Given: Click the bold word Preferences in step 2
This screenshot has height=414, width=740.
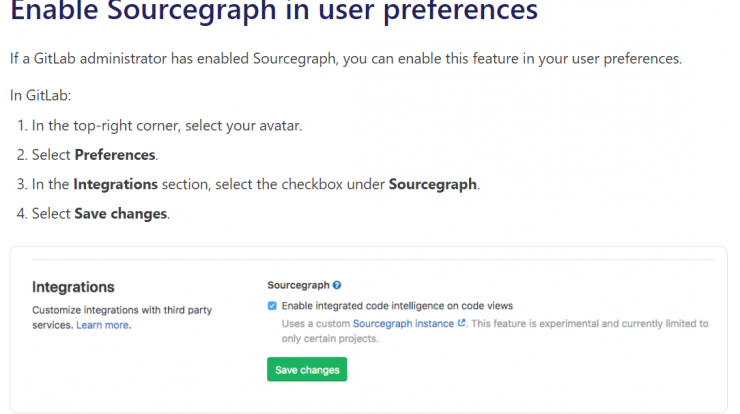Looking at the screenshot, I should (x=115, y=155).
